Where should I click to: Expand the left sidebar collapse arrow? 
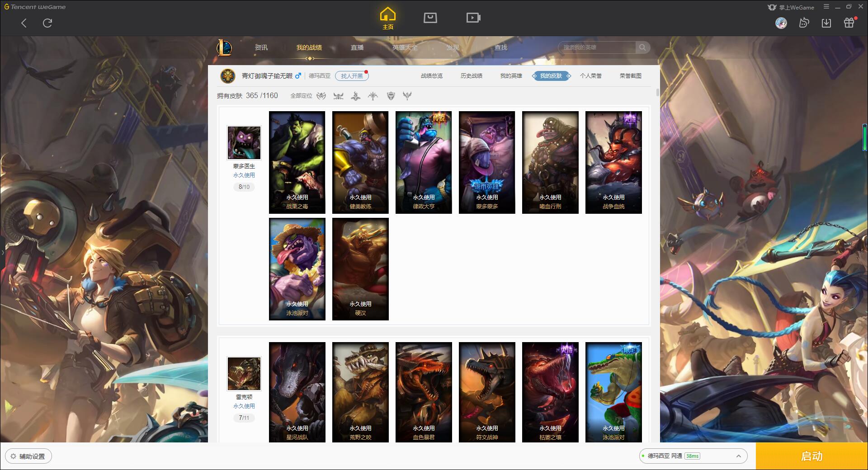[2, 252]
